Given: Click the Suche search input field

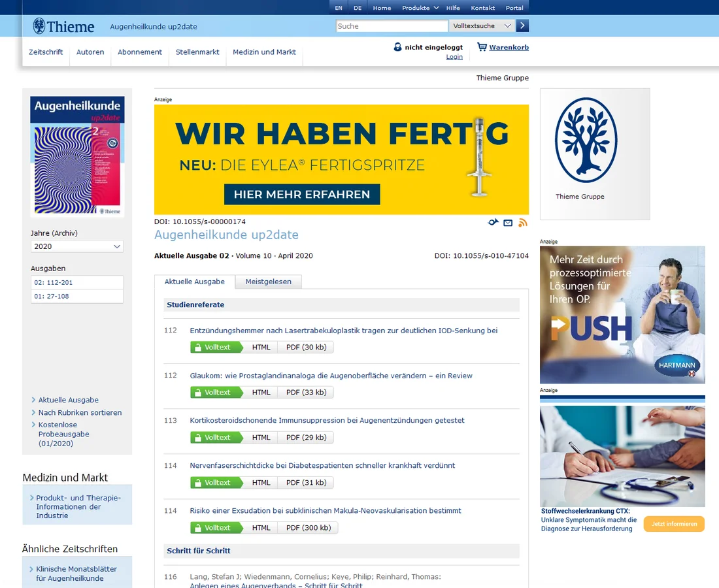Looking at the screenshot, I should [x=391, y=25].
